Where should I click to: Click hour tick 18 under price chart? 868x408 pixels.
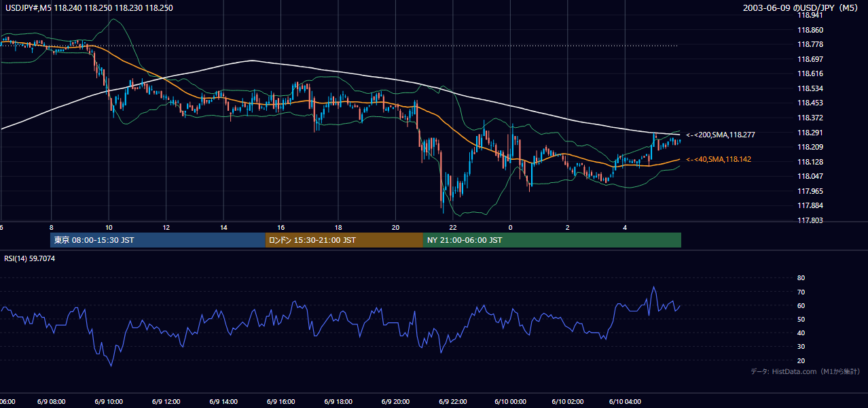[338, 227]
